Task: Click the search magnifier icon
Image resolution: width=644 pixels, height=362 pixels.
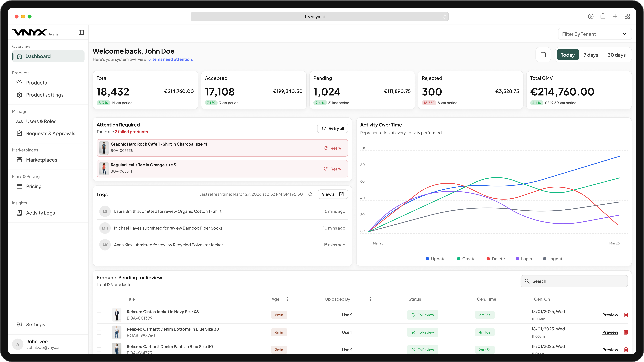Action: 527,281
